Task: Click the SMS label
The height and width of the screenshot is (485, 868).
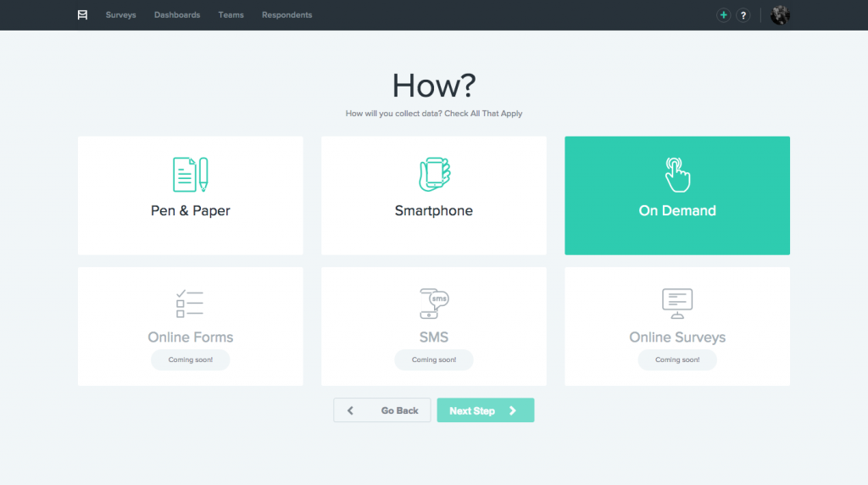Action: point(434,337)
